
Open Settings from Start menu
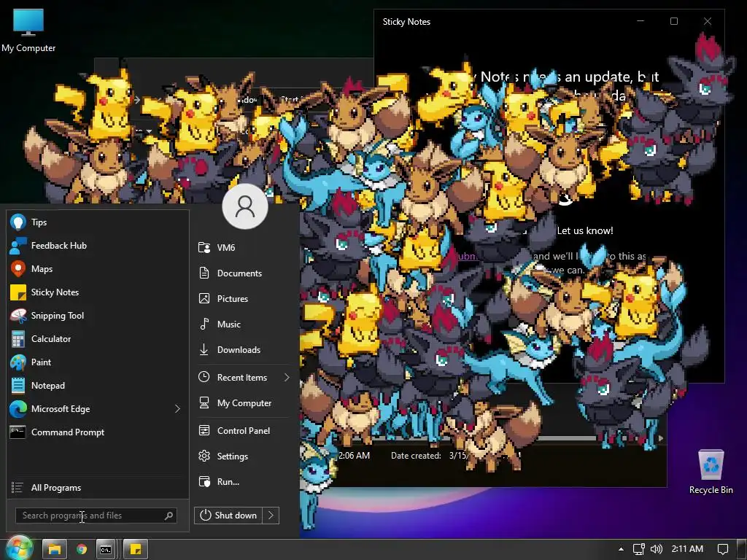[244, 456]
